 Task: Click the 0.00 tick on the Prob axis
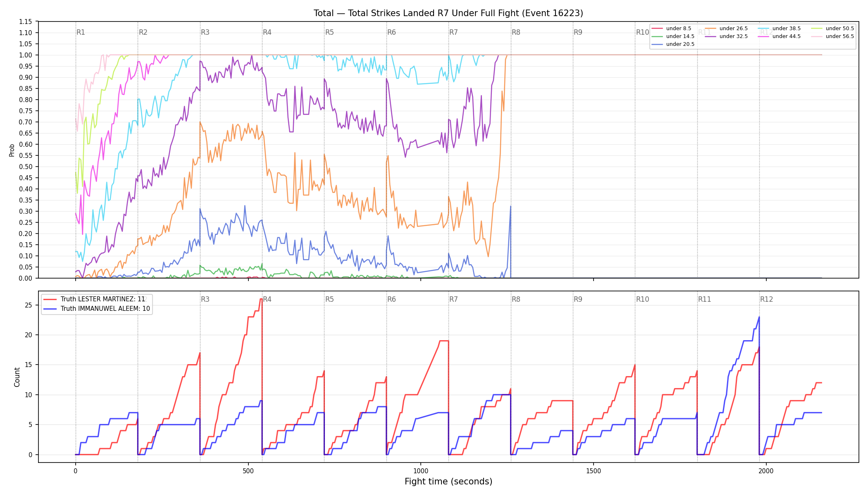click(x=26, y=278)
